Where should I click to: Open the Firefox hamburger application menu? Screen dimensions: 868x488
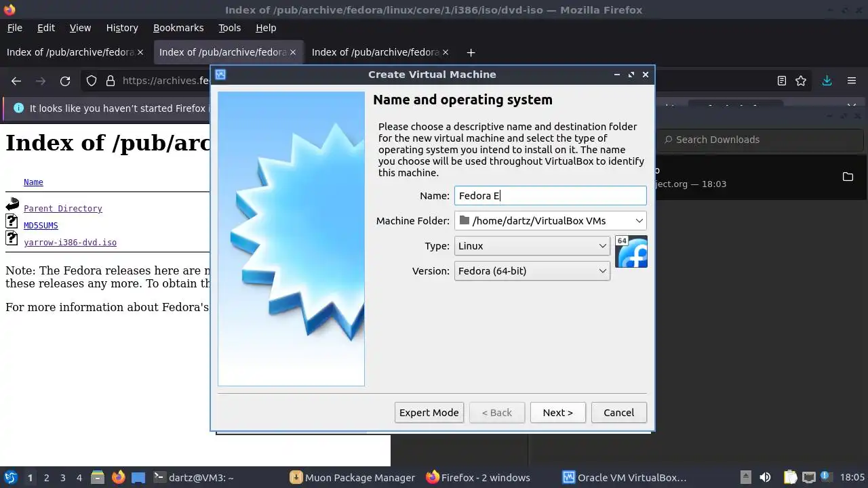(852, 81)
